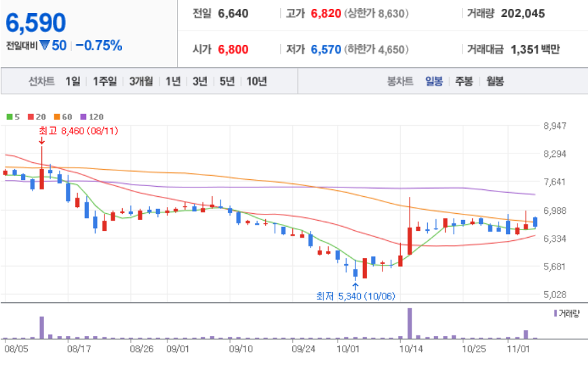Click the 선차트 label
588x368 pixels.
point(41,81)
